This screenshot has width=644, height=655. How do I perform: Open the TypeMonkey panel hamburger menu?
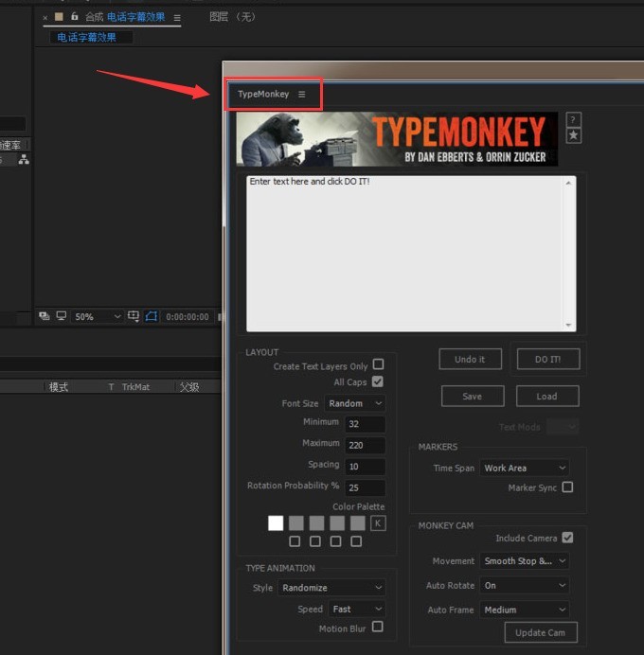[302, 95]
